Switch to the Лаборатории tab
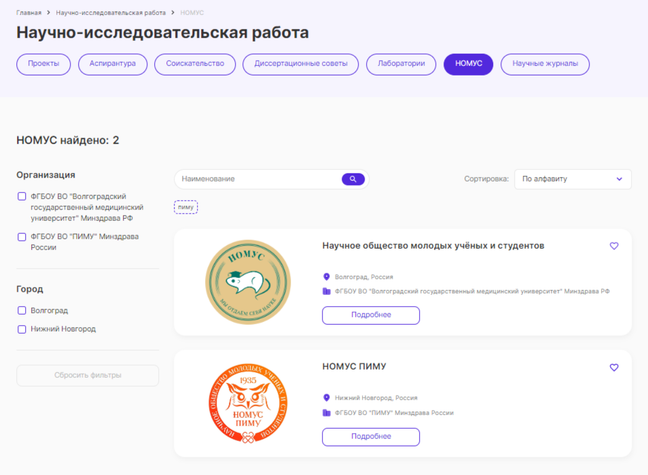The image size is (648, 475). 401,64
